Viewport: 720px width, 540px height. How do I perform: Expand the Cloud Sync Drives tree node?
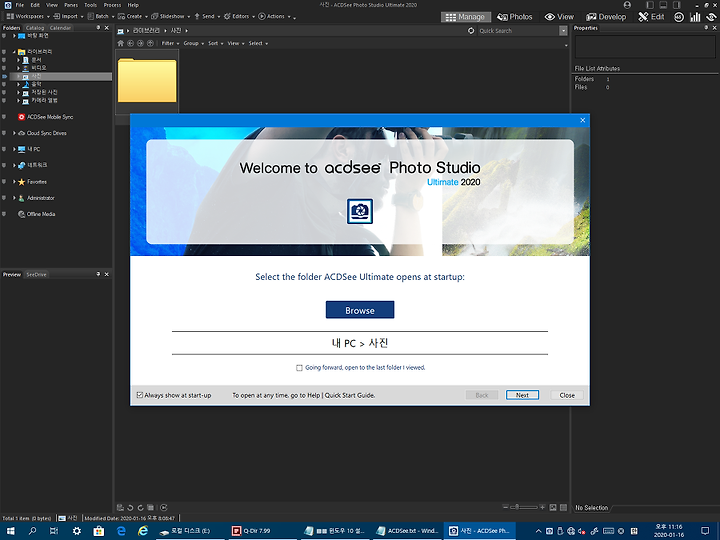click(x=14, y=133)
